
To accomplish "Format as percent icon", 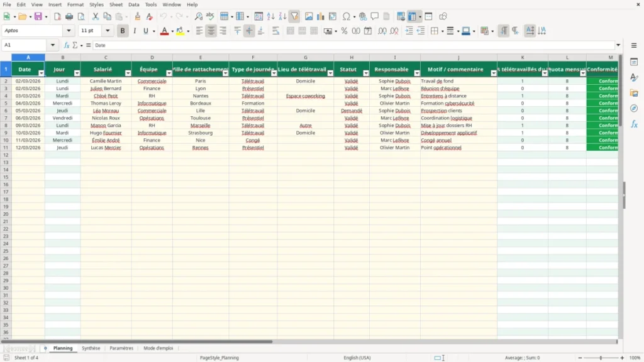I will (344, 31).
